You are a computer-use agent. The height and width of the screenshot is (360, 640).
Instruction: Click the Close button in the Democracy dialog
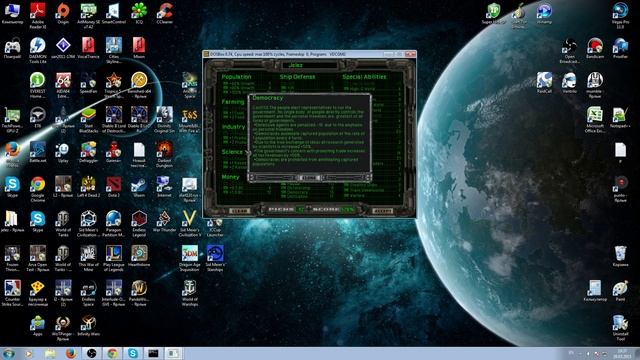click(x=310, y=178)
